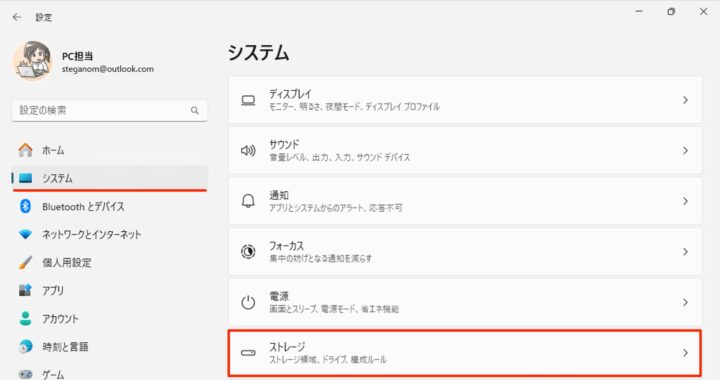Open the PC担当 profile avatar

[x=32, y=61]
